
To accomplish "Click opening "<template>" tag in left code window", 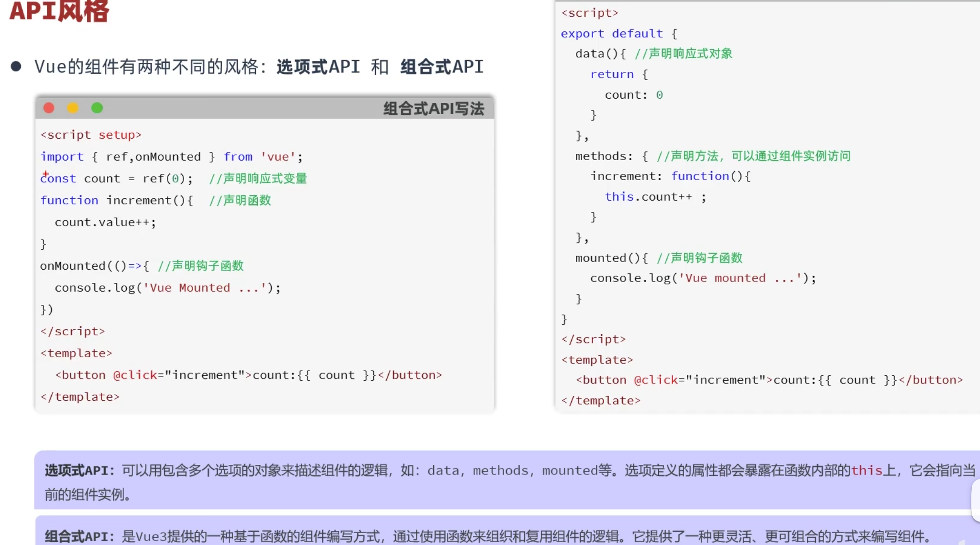I will click(x=76, y=353).
